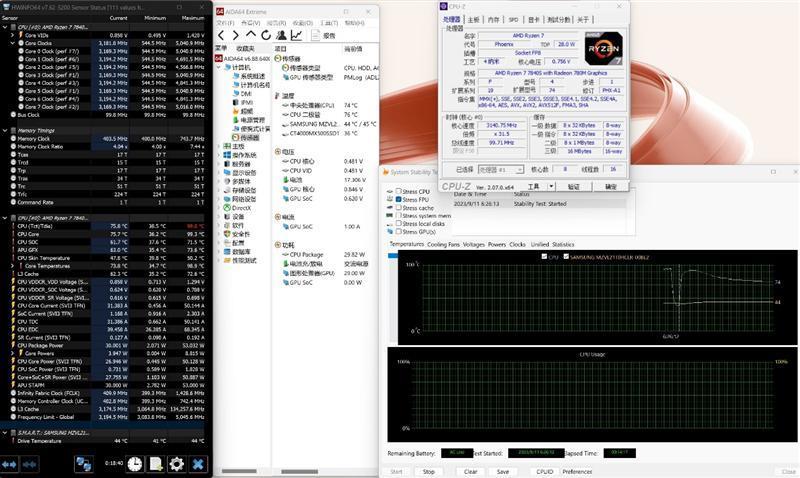The width and height of the screenshot is (800, 478).
Task: Click the HWiNFO network computers icon
Action: click(83, 464)
